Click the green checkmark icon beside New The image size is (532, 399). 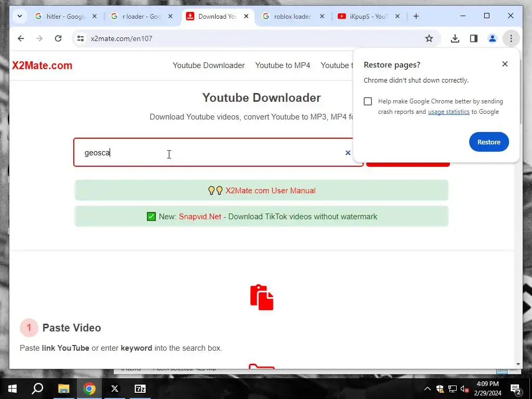point(151,217)
